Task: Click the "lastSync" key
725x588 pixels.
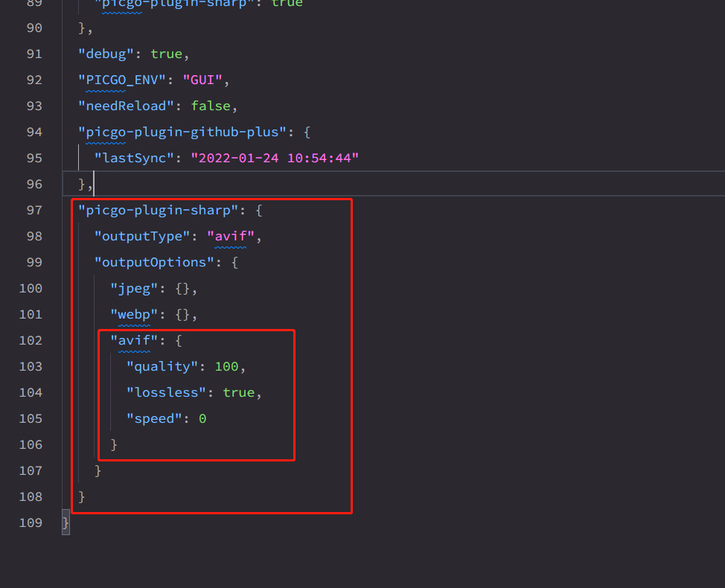Action: pos(134,158)
